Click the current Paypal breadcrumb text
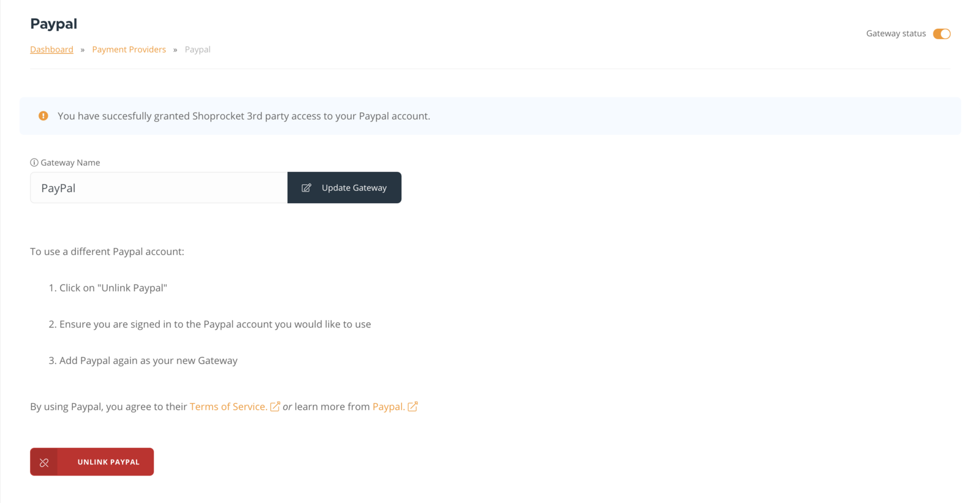 tap(198, 50)
